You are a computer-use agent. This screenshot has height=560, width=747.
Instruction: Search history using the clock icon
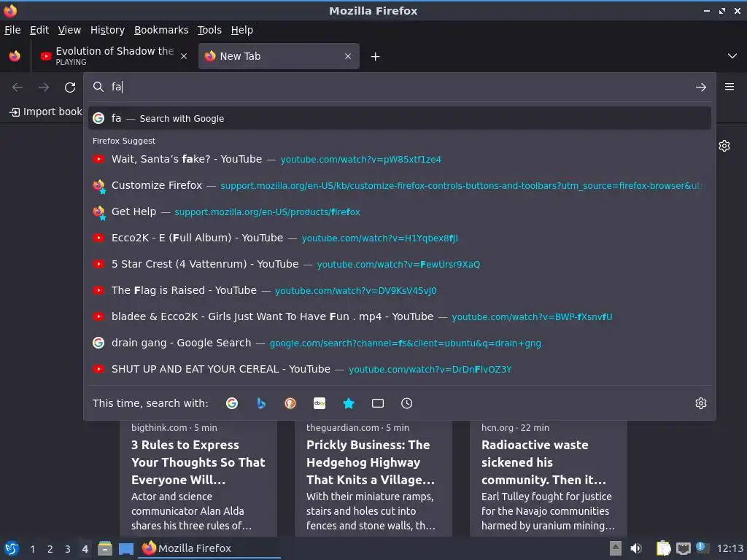tap(406, 403)
